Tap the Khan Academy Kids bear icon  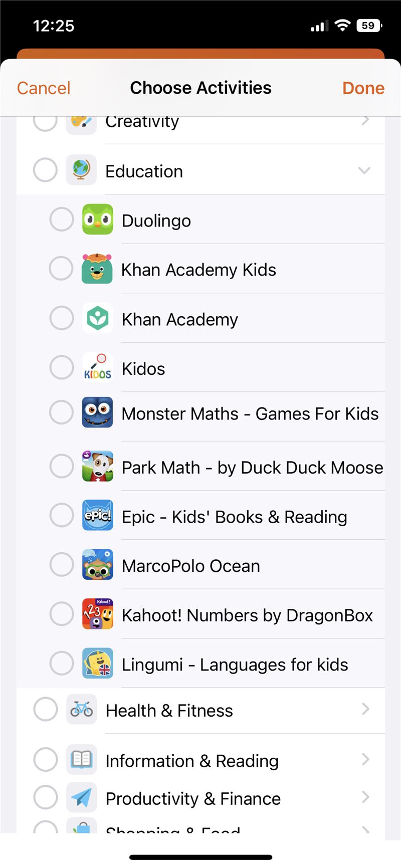[x=97, y=269]
